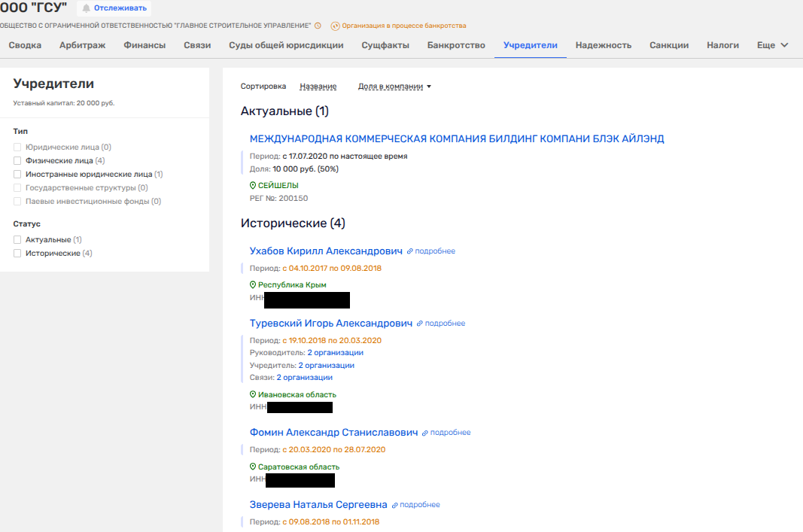Check the Физические лица filter checkbox

[x=17, y=160]
